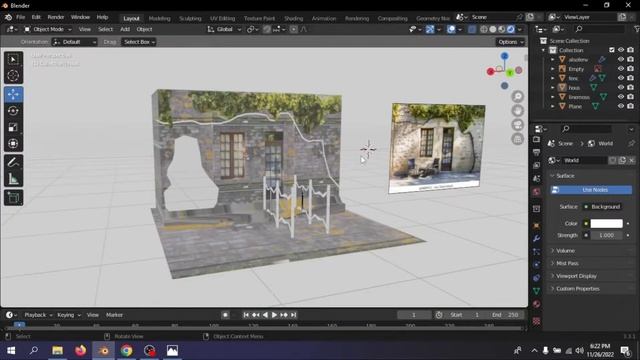The image size is (640, 360).
Task: Click the red X axis gizmo
Action: tap(491, 72)
